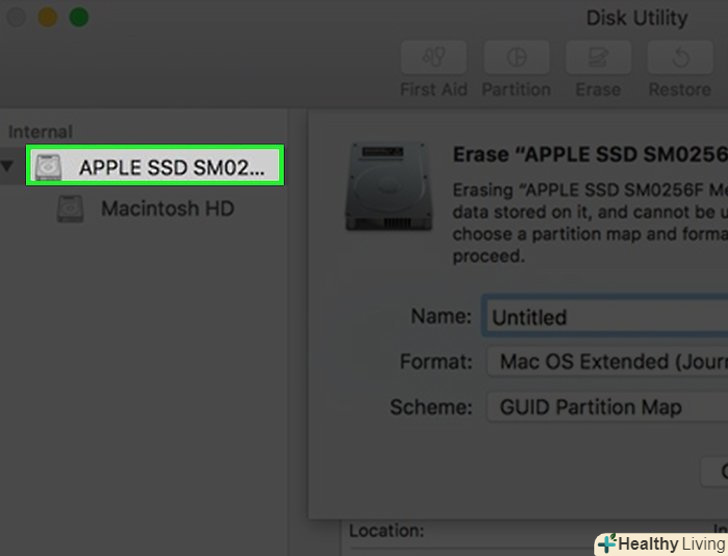Open the Scheme dropdown GUID Partition Map
This screenshot has height=556, width=728.
pos(607,407)
